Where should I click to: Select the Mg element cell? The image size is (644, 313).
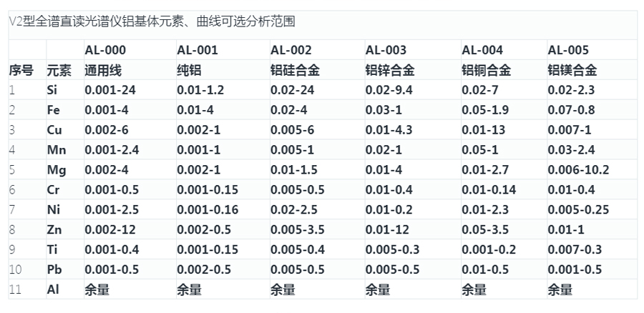[x=57, y=170]
